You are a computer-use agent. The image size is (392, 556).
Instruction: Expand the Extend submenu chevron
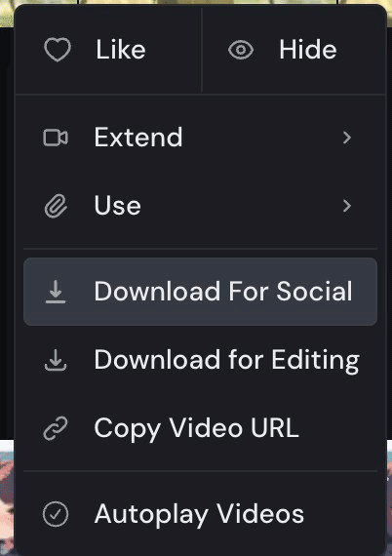point(347,138)
